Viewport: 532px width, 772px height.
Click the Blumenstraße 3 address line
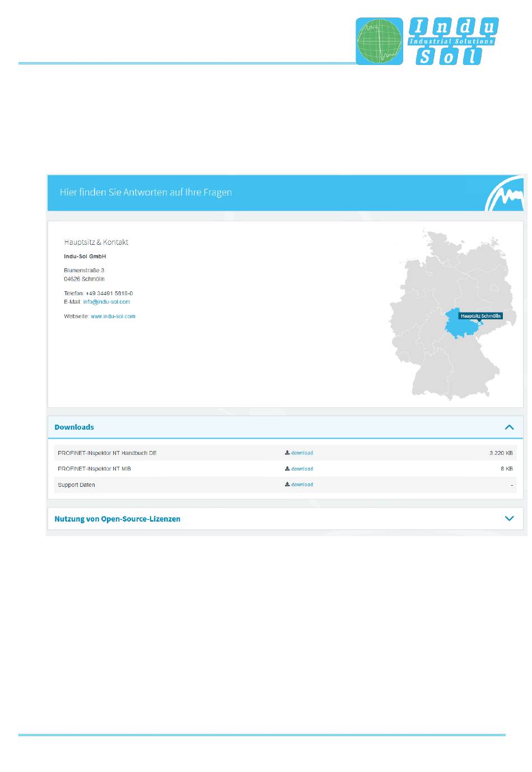[84, 271]
